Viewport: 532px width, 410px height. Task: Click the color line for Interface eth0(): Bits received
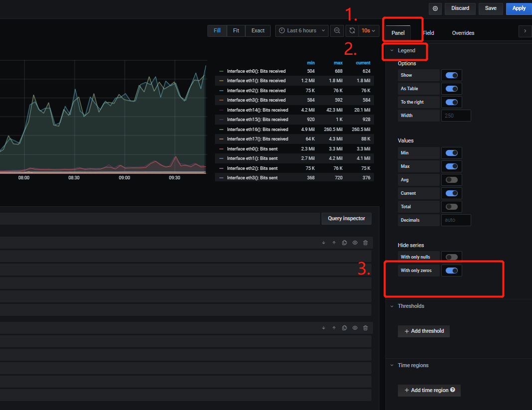[221, 71]
